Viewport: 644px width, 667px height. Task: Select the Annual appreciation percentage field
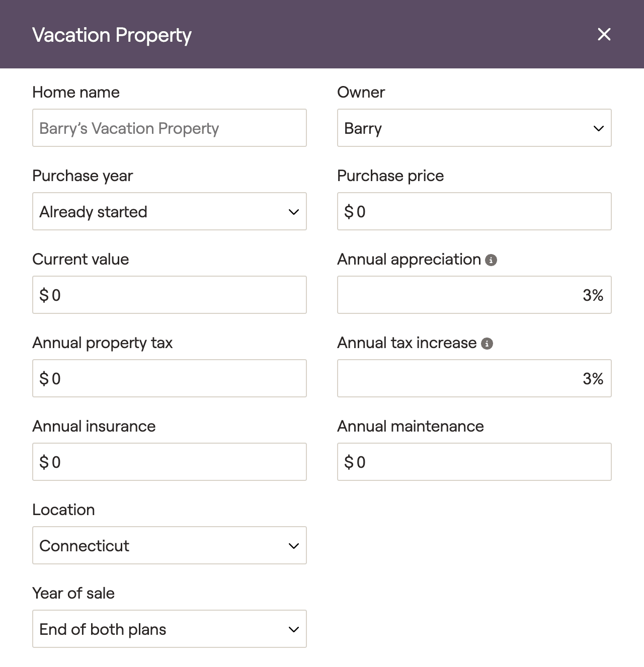pos(474,295)
